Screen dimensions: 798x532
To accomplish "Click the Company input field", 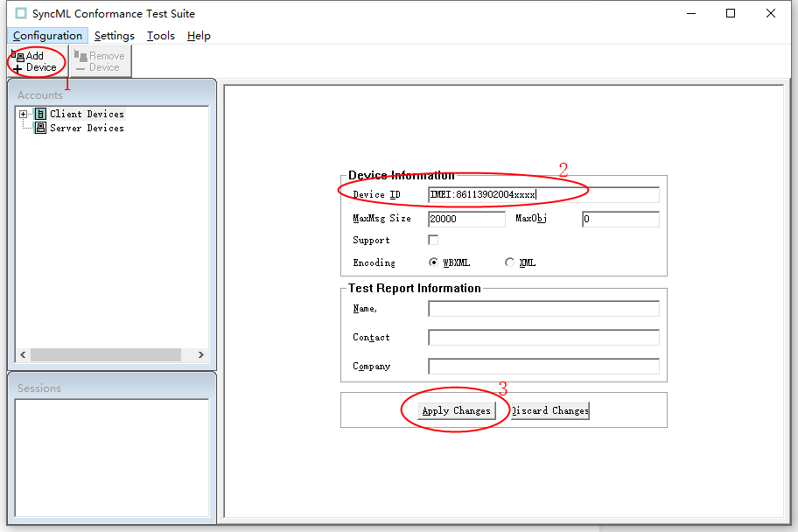I will point(543,366).
